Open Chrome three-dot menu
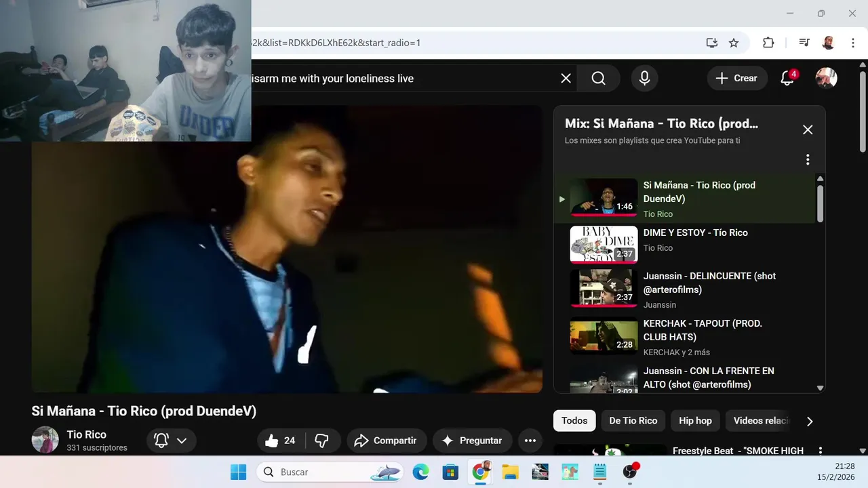868x488 pixels. coord(852,43)
